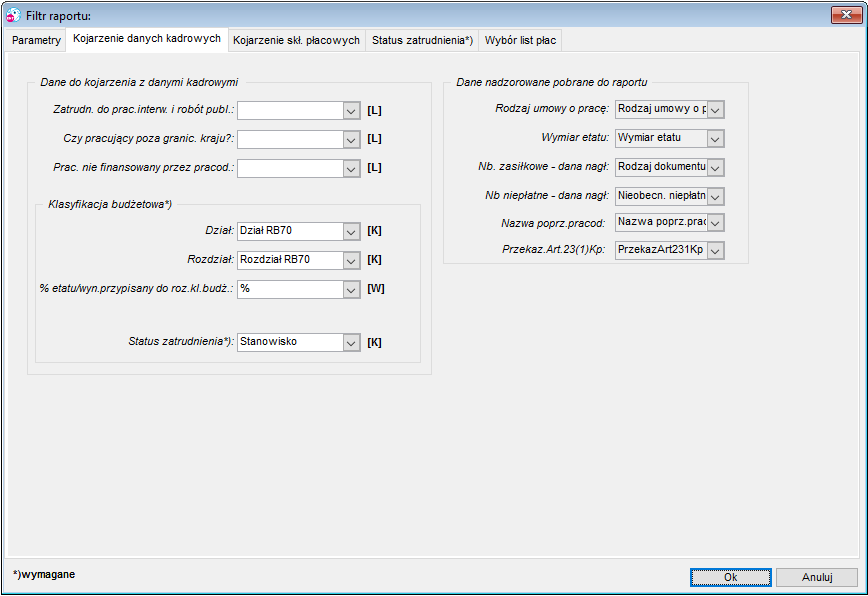Image resolution: width=868 pixels, height=596 pixels.
Task: Click the Anuluj button
Action: tap(817, 577)
